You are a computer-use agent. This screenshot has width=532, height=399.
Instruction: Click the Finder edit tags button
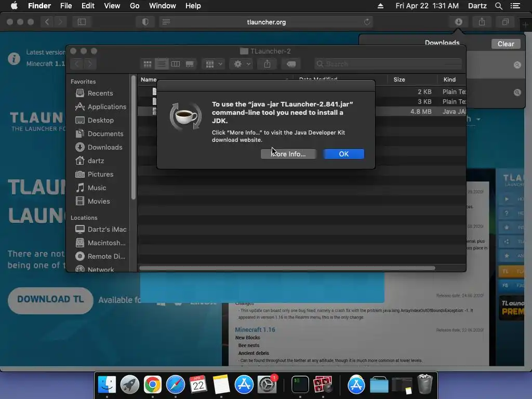[291, 64]
